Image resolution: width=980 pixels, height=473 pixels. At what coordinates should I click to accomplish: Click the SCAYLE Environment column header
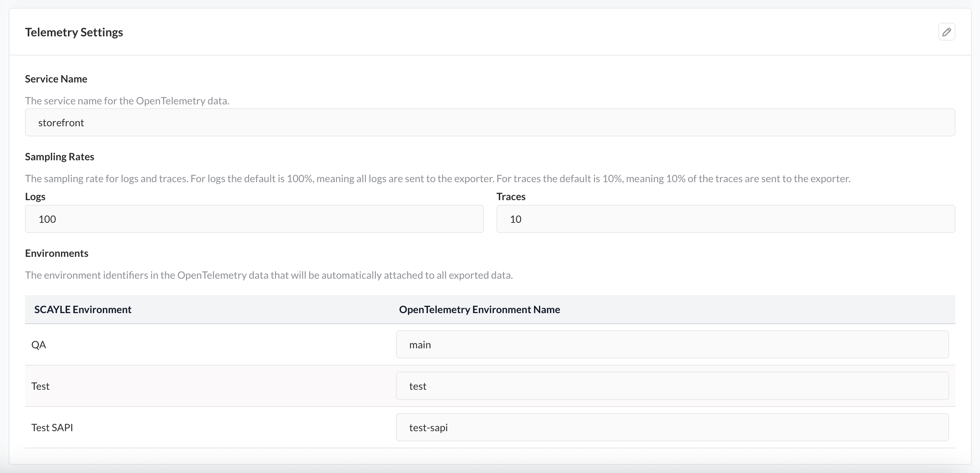click(x=83, y=310)
